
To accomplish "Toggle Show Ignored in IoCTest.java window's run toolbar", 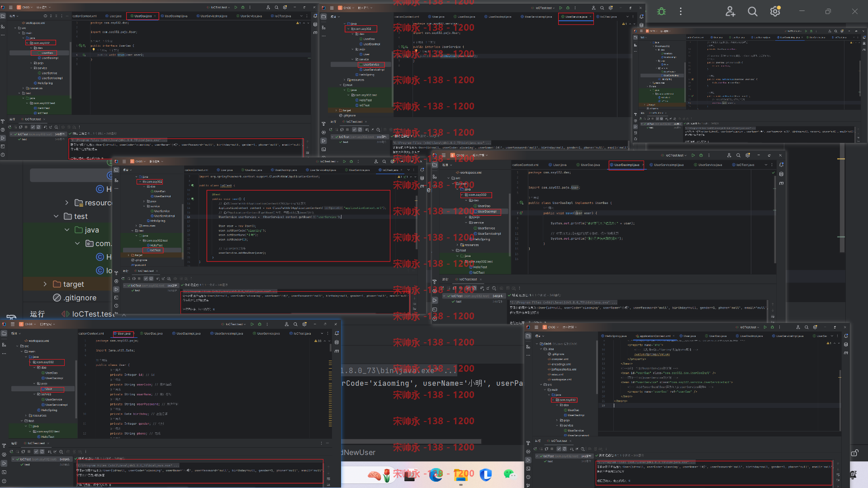I will [x=151, y=279].
